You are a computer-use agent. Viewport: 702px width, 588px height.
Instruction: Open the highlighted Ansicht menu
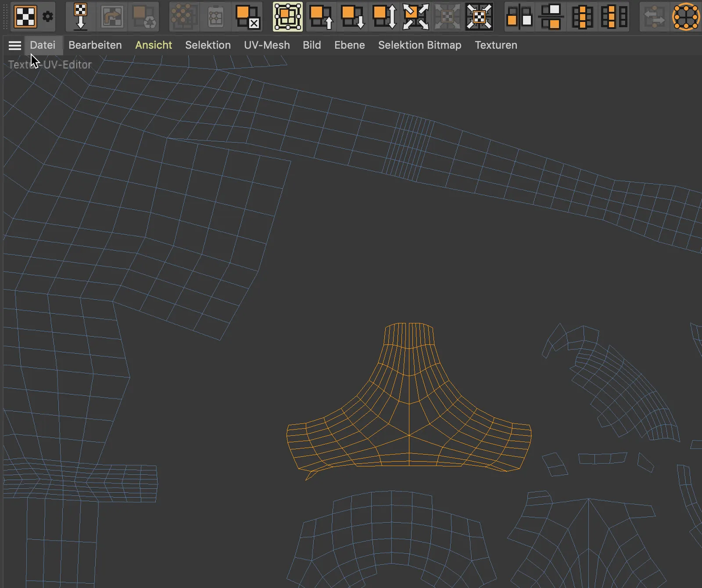tap(154, 45)
